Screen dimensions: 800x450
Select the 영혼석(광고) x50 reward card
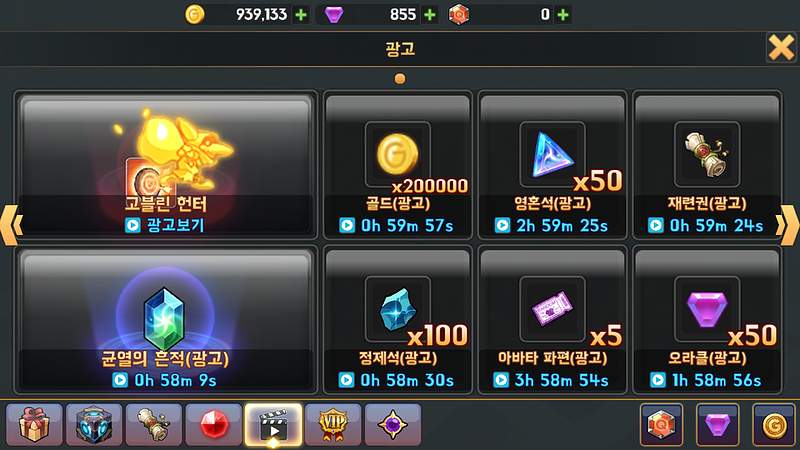tap(552, 165)
